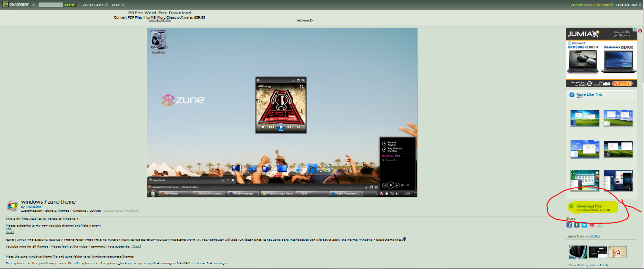
Task: Click the More Like This blue icon
Action: (x=572, y=95)
